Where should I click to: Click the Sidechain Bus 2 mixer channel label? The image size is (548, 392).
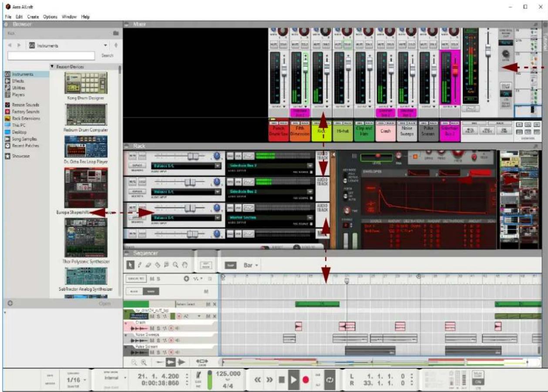(449, 130)
